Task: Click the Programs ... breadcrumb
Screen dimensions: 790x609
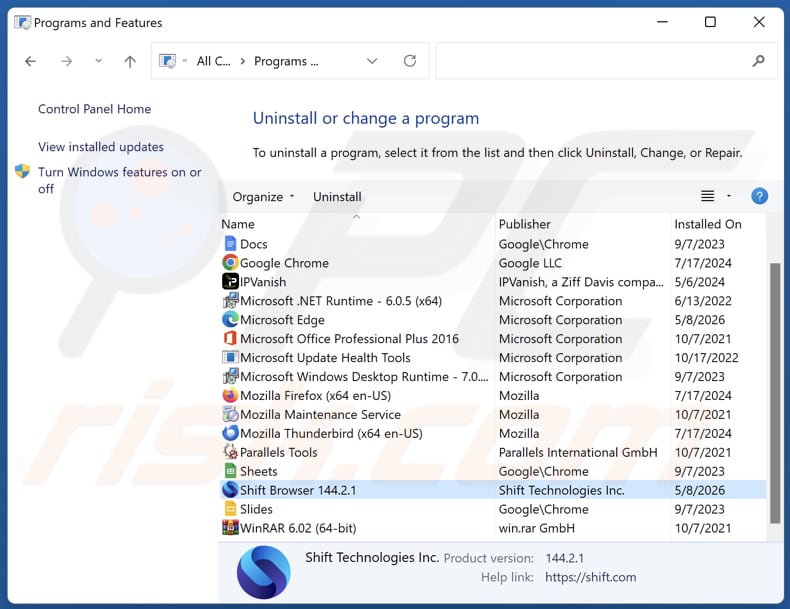Action: [286, 61]
